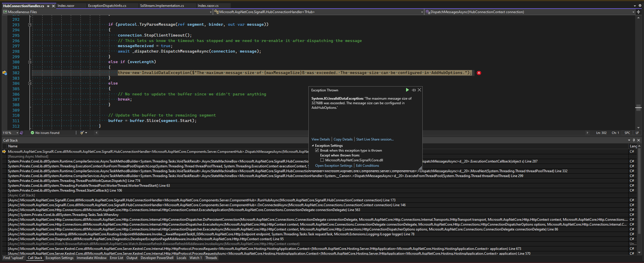
Task: Open the Immediate Window tab
Action: 91,258
